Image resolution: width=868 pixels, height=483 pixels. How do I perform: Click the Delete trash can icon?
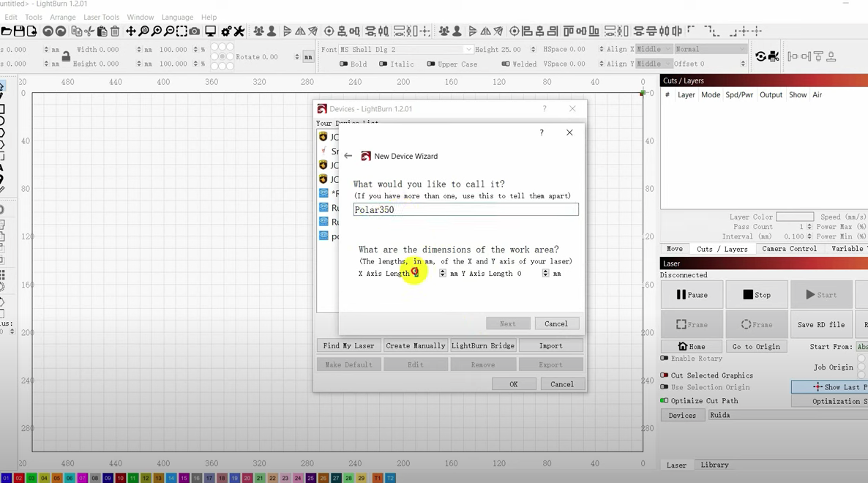tap(115, 31)
